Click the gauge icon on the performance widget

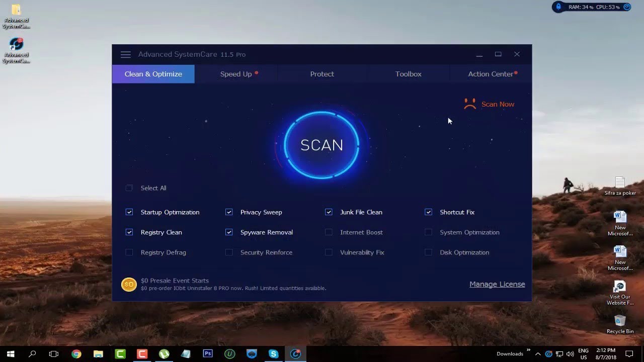tap(627, 7)
